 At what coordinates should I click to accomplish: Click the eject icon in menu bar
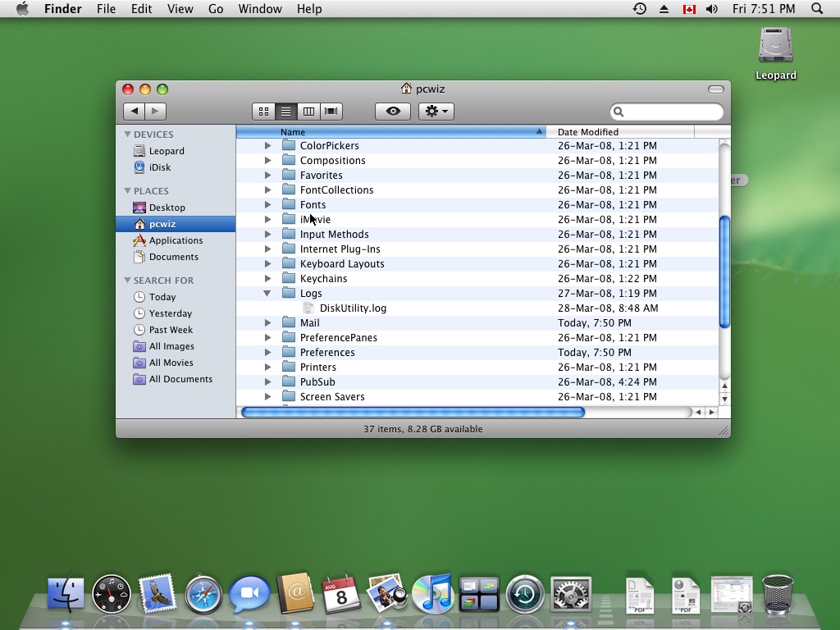pos(664,8)
